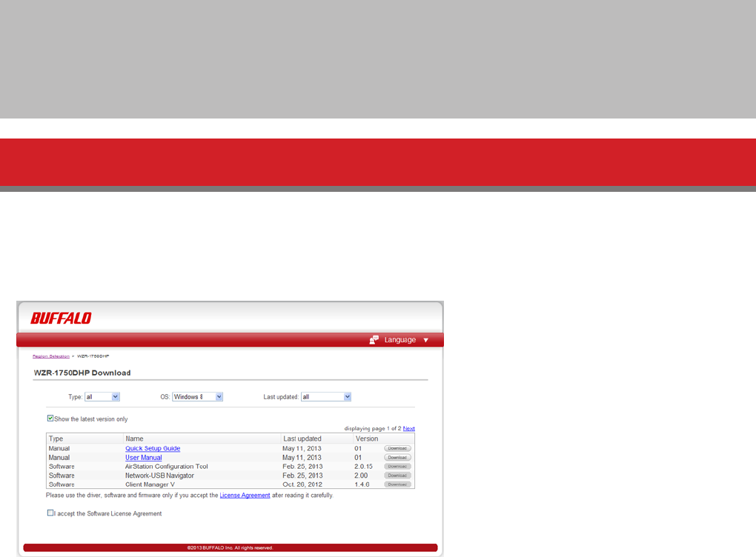Viewport: 756px width, 557px height.
Task: Open the Region Selection breadcrumb link
Action: pos(51,356)
